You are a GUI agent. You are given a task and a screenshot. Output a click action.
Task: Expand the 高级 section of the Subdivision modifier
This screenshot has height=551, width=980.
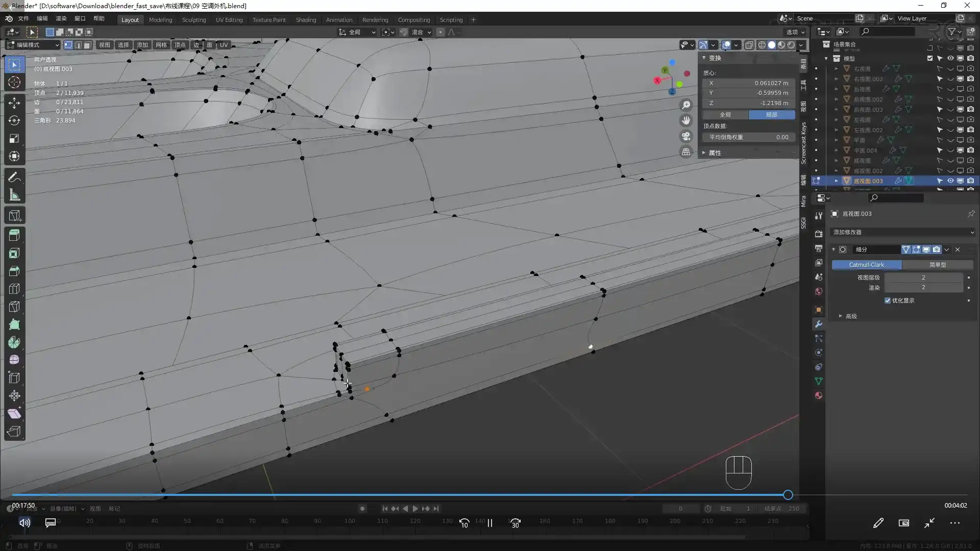(849, 316)
